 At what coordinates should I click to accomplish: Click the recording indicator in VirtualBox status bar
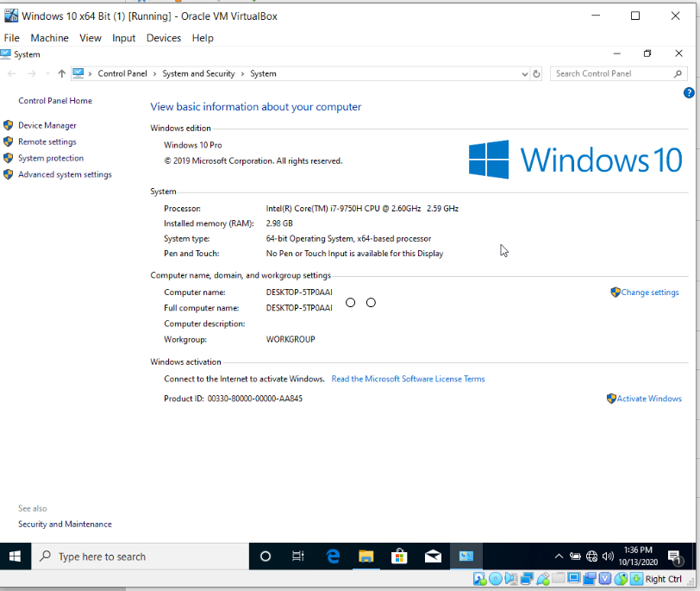(x=590, y=580)
